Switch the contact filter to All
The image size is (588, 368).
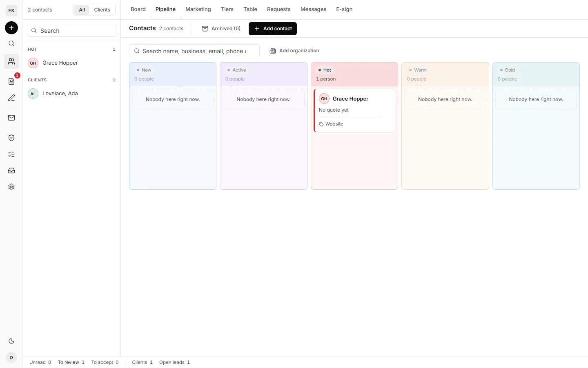pos(82,10)
